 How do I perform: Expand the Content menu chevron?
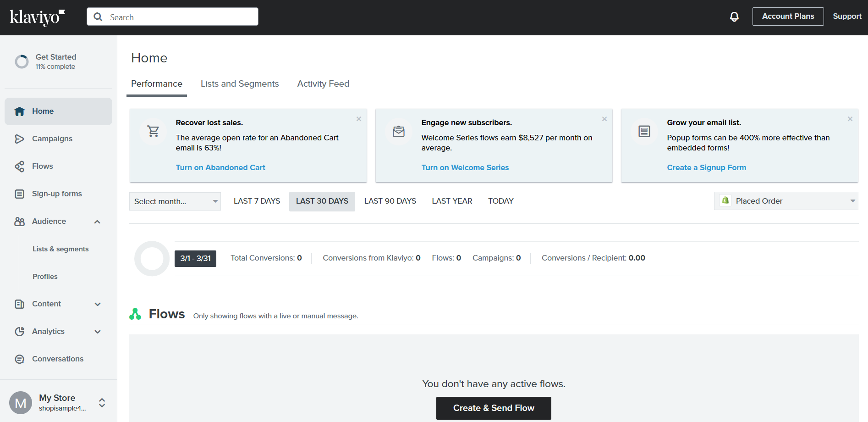[97, 304]
